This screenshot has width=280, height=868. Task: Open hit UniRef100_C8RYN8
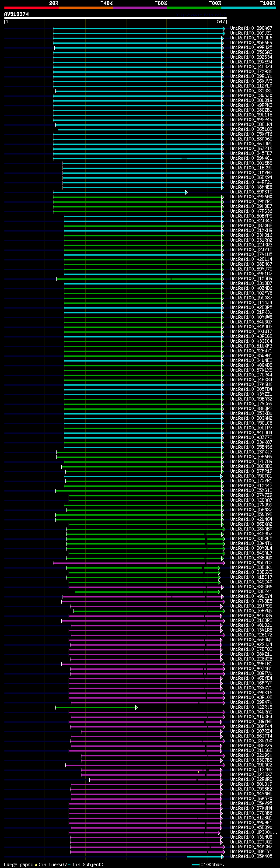click(x=251, y=722)
